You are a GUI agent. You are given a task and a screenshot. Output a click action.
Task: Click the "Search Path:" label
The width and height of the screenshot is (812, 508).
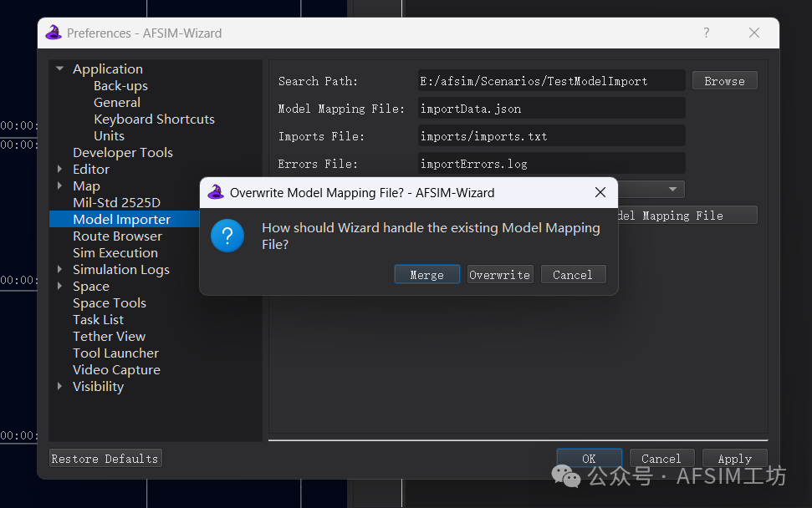[x=318, y=81]
